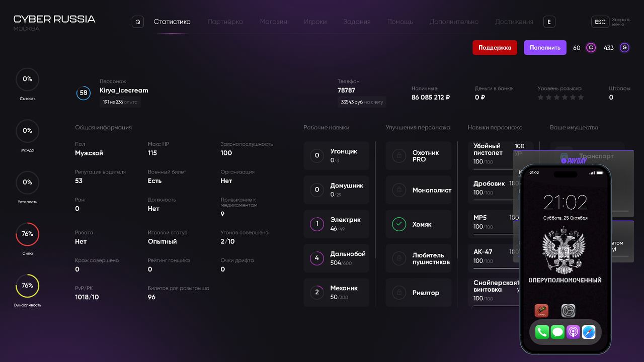The height and width of the screenshot is (362, 644).
Task: Click the Электрик level 1 circle
Action: pos(317,224)
